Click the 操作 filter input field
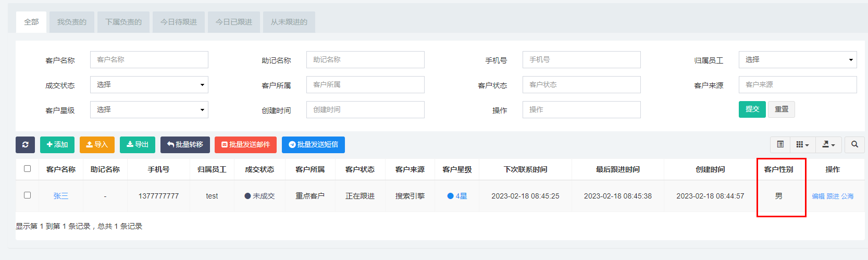Image resolution: width=868 pixels, height=260 pixels. tap(581, 109)
